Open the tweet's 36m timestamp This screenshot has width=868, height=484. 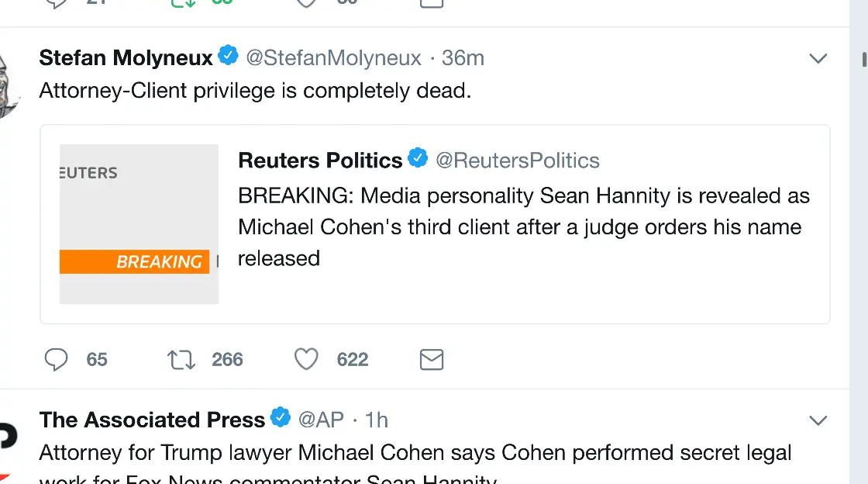(x=463, y=58)
